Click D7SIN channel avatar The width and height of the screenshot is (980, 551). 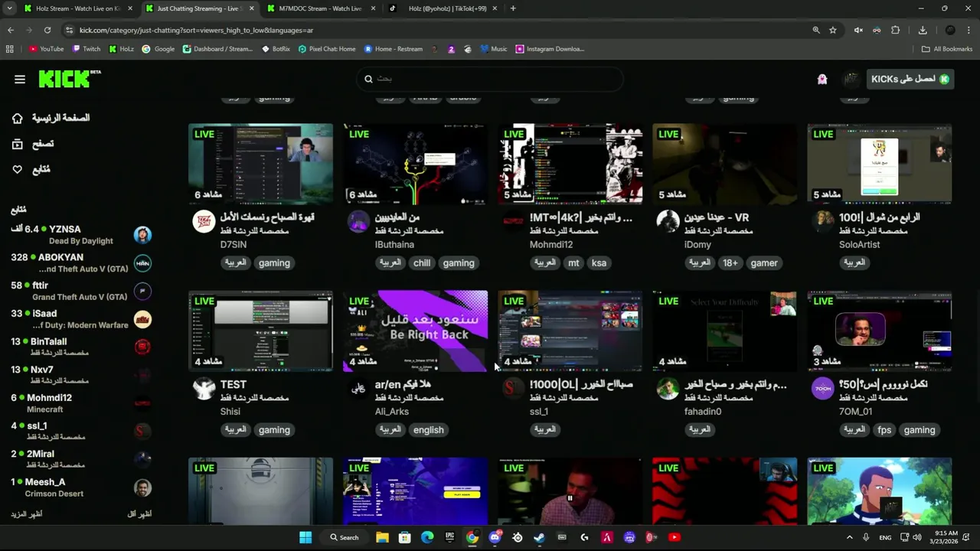pos(204,221)
